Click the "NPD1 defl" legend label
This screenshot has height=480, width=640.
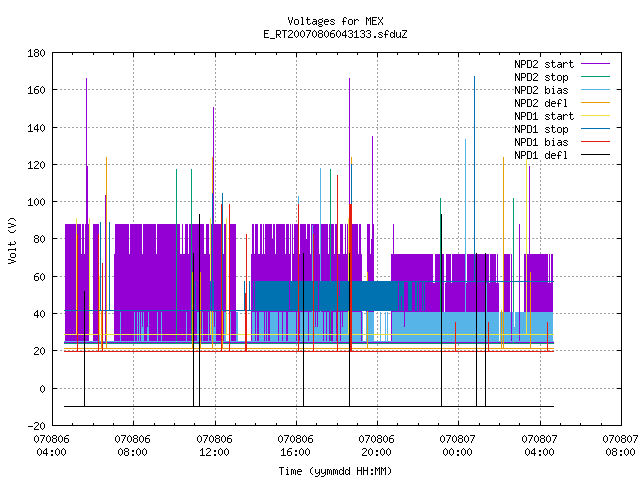(x=541, y=155)
